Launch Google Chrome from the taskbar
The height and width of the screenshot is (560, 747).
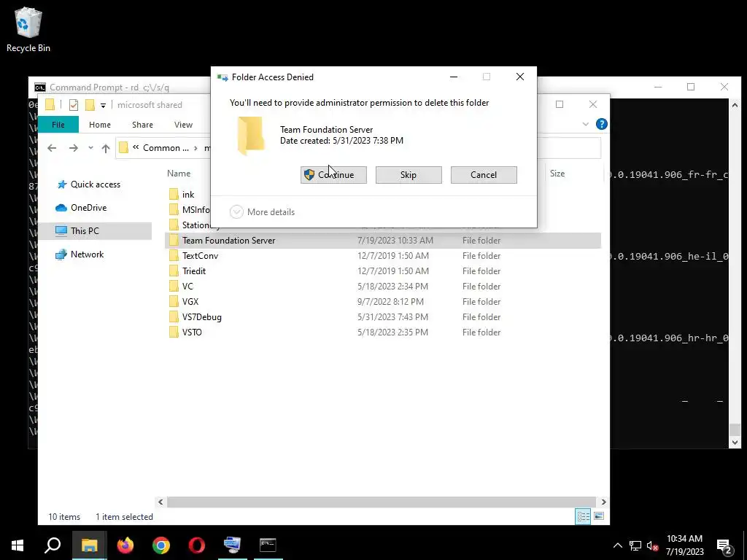coord(161,545)
